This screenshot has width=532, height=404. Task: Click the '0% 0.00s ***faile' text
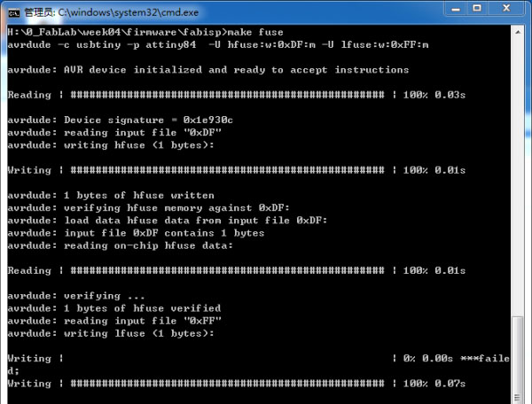[x=457, y=358]
